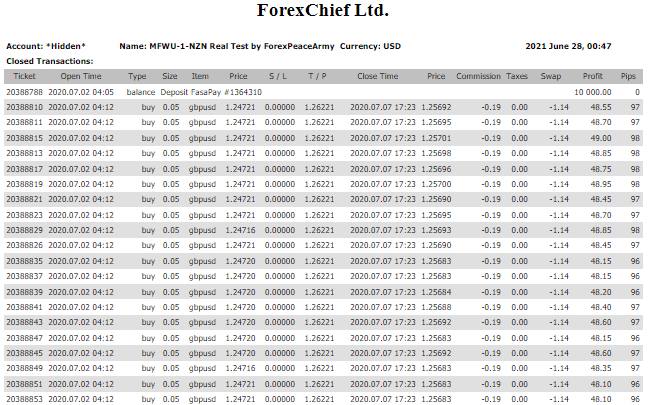Select ticket number 20388829
648x405 pixels.
click(24, 230)
